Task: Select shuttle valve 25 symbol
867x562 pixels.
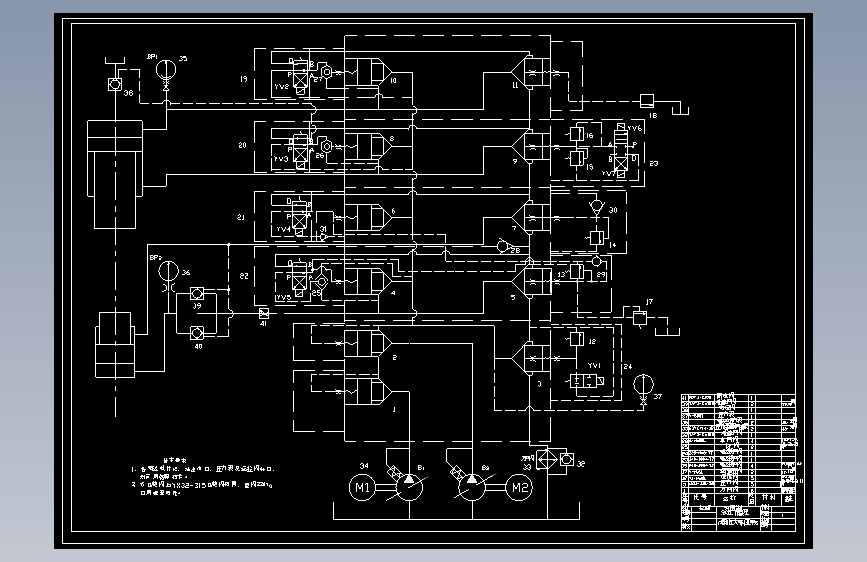Action: (x=322, y=282)
